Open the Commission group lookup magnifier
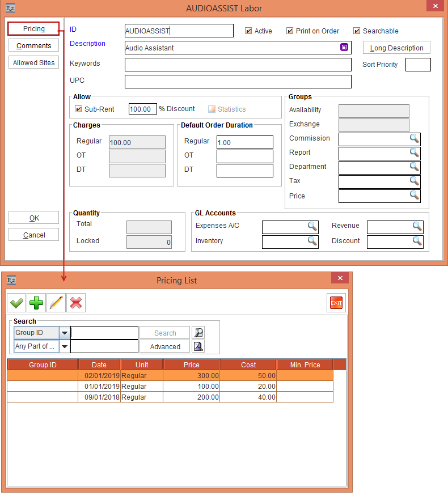The width and height of the screenshot is (448, 496). 415,139
